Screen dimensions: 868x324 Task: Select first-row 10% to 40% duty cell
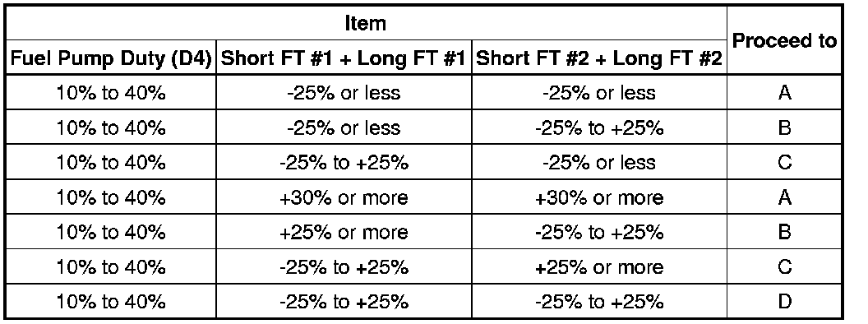(111, 92)
